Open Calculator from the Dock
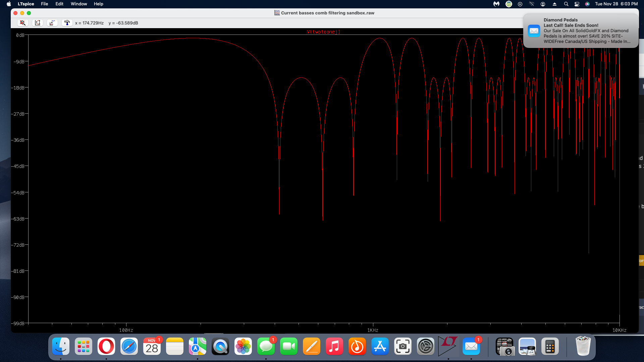The image size is (644, 362). tap(550, 346)
